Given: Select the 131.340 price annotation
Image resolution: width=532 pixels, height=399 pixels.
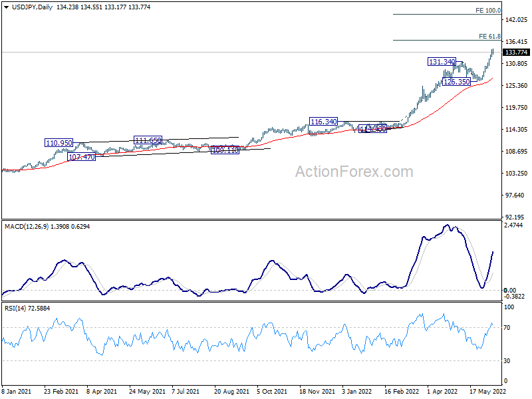Looking at the screenshot, I should (x=442, y=62).
